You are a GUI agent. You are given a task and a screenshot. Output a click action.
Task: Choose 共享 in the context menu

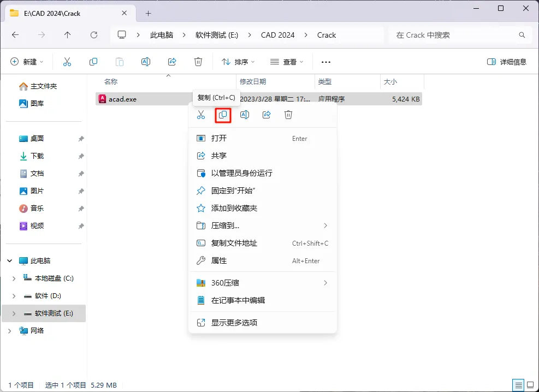click(x=263, y=156)
